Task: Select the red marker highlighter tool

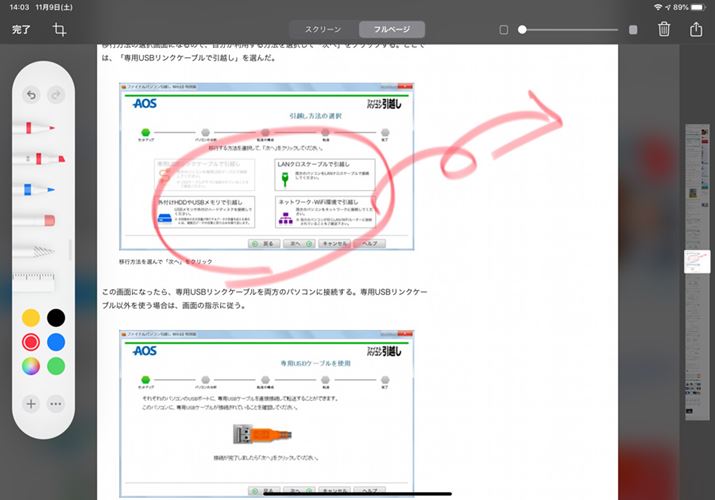Action: pos(39,159)
